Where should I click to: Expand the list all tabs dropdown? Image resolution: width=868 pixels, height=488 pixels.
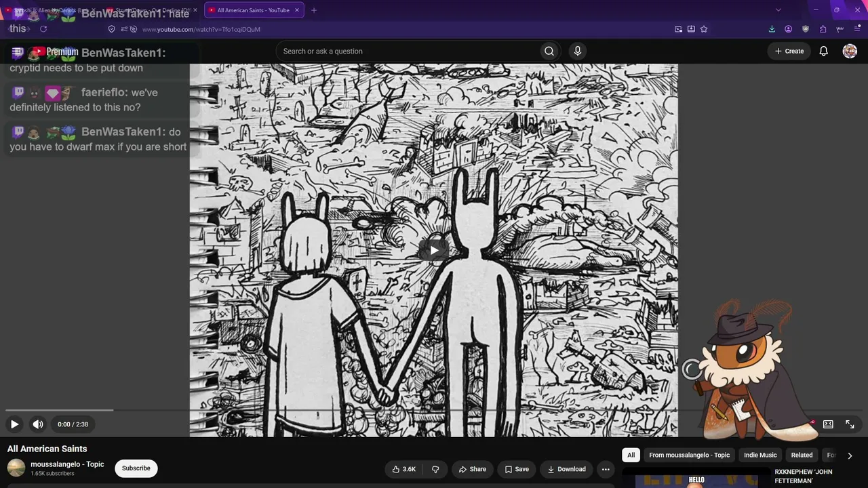pyautogui.click(x=778, y=10)
